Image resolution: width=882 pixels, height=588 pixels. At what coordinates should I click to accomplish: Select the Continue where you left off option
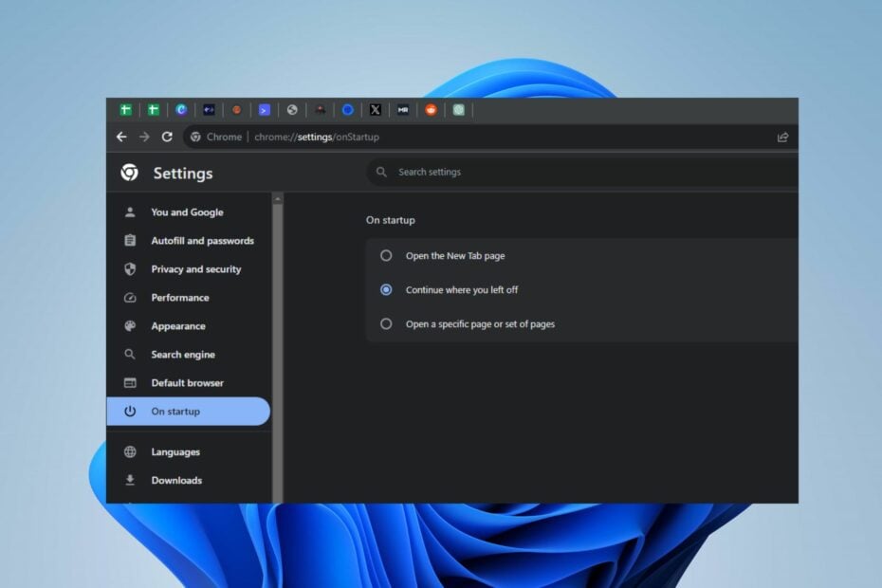click(386, 289)
